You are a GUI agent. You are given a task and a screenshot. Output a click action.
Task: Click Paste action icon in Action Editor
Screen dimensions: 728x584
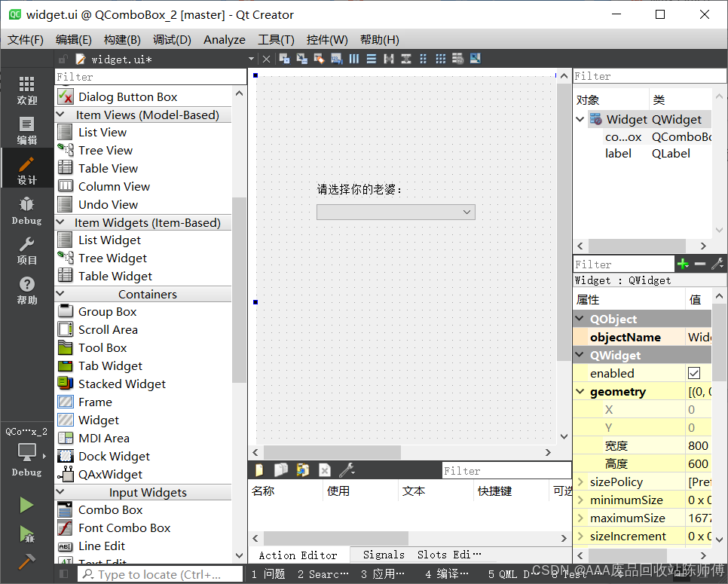[x=303, y=470]
